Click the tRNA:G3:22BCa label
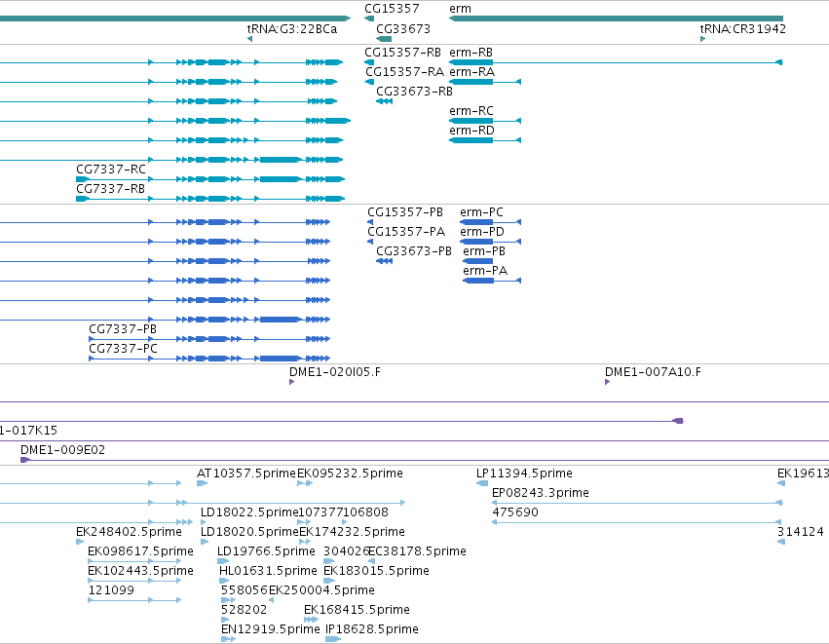This screenshot has width=829, height=644. click(x=292, y=28)
